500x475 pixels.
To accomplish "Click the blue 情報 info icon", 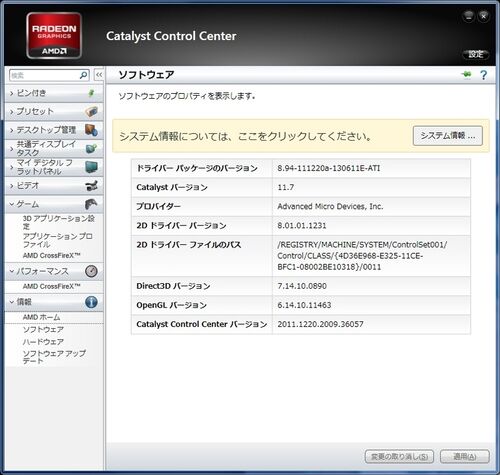I will pos(91,302).
